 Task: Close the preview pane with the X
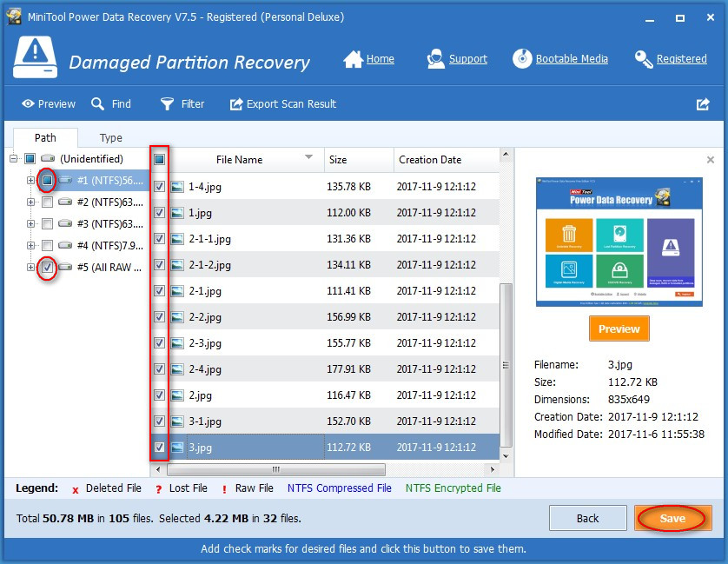click(710, 160)
